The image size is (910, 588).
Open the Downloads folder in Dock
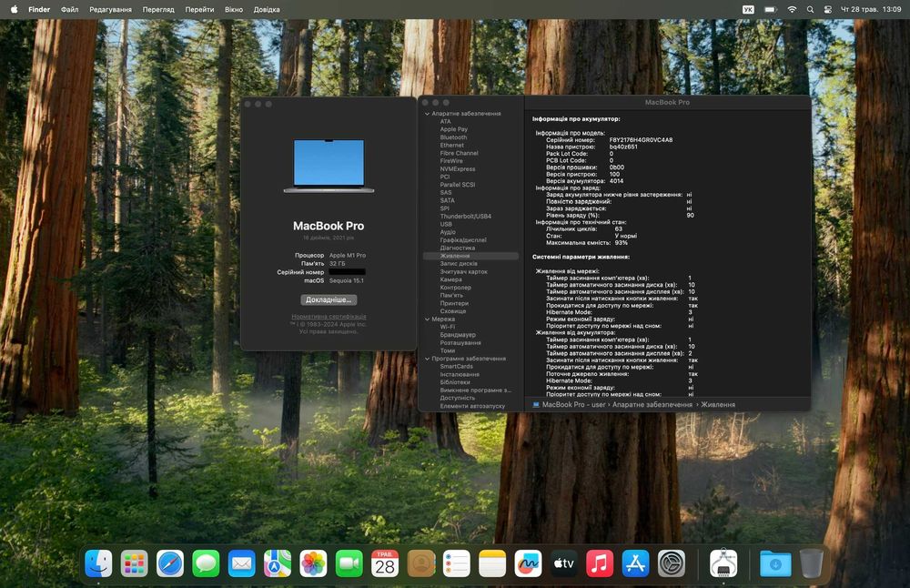775,563
